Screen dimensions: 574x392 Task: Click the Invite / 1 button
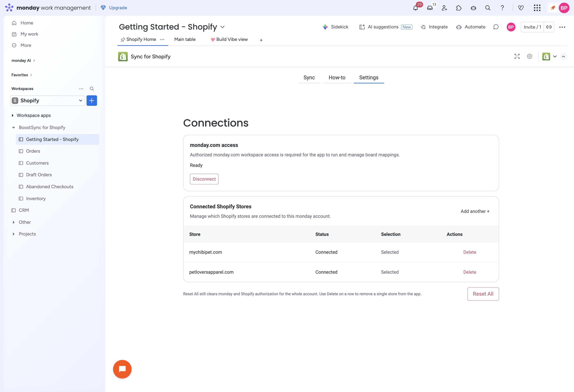[532, 27]
